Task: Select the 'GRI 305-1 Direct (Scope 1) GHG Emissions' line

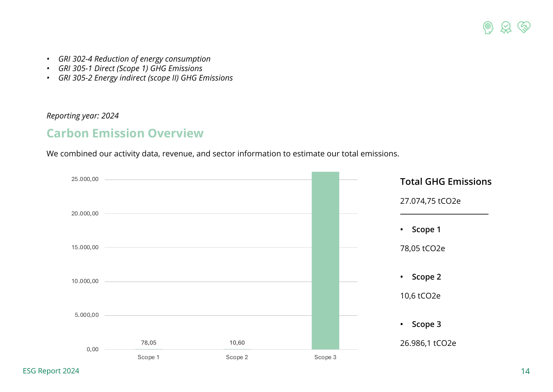Action: 130,69
